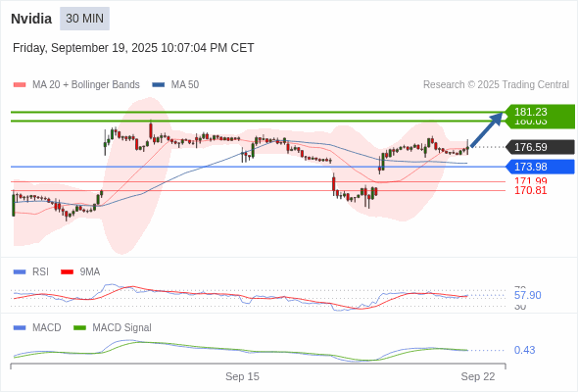The width and height of the screenshot is (578, 392).
Task: Click the black 176.59 current price tag
Action: pyautogui.click(x=539, y=147)
